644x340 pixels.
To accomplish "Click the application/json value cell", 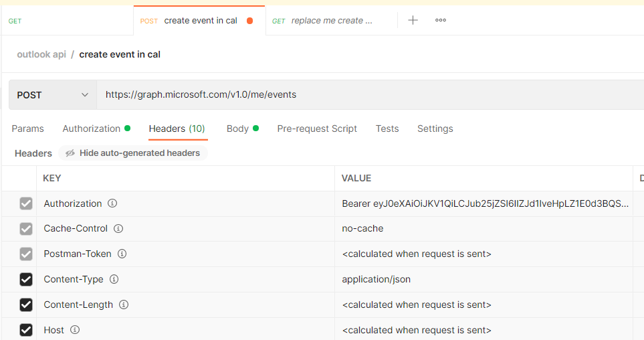I will click(484, 280).
